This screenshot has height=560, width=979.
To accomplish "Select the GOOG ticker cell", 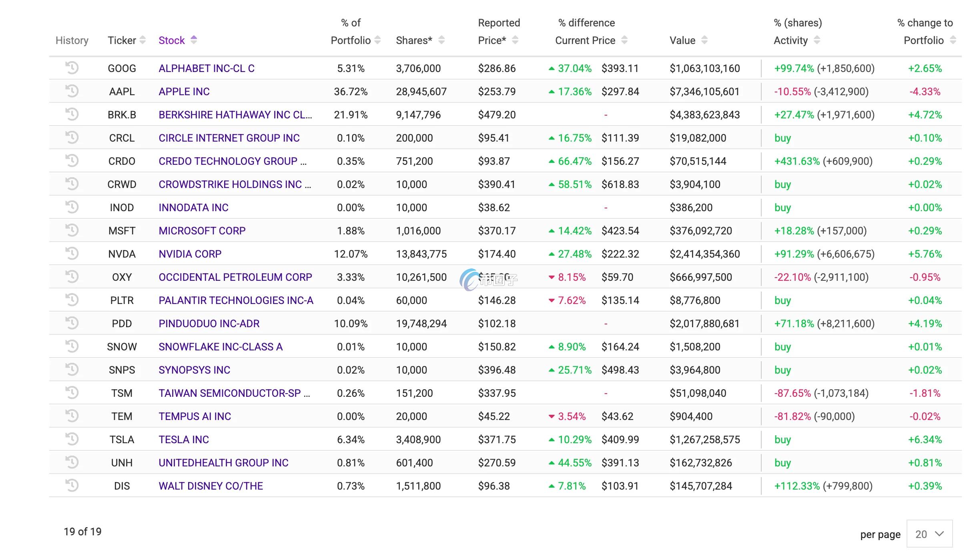I will pos(122,68).
